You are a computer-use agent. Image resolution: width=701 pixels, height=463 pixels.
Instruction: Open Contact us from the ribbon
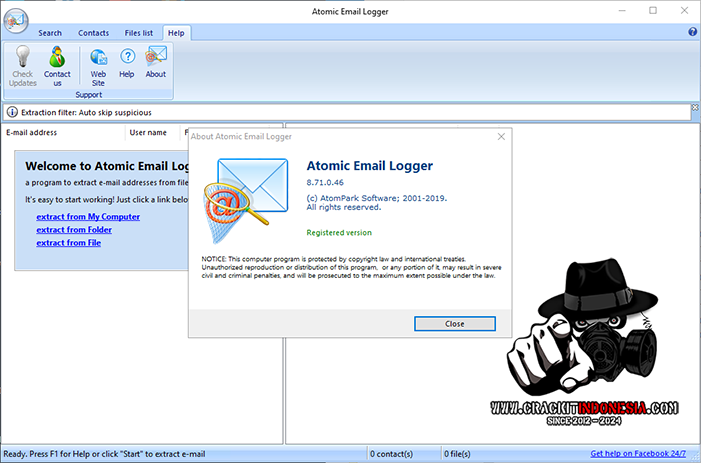pos(57,58)
